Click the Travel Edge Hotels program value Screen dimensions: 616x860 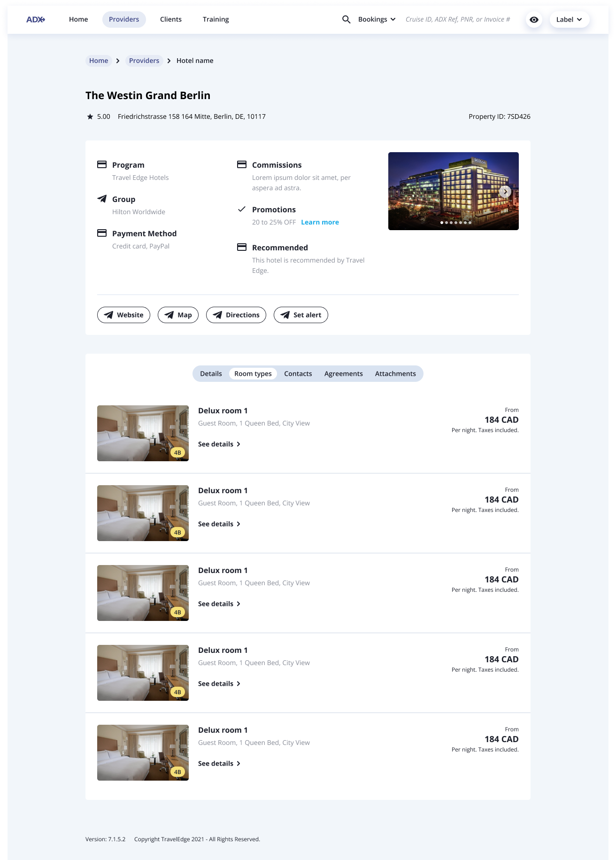point(140,178)
